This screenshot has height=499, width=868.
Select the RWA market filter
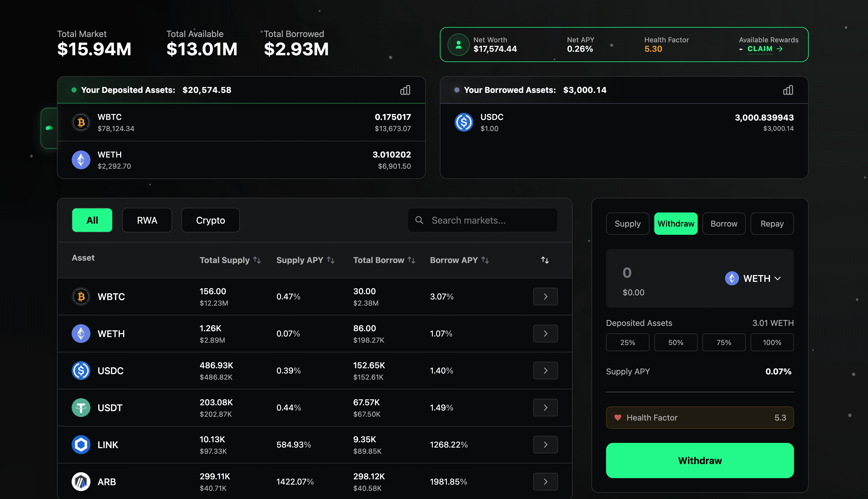147,220
